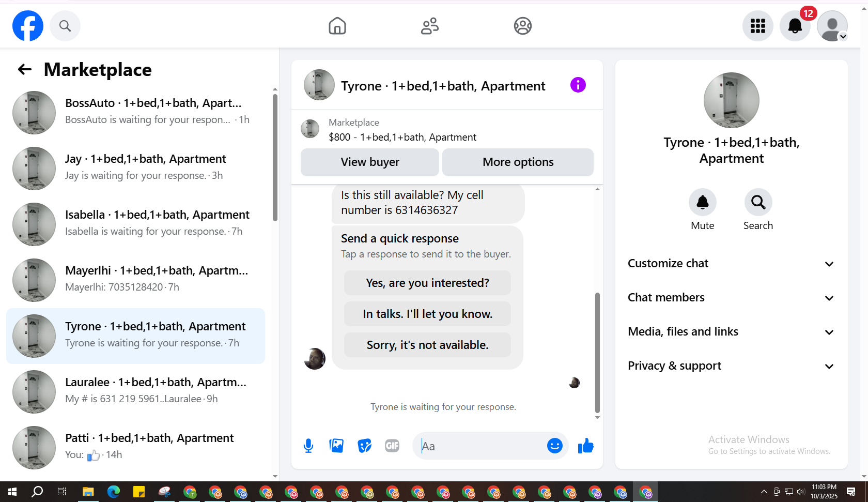Send a thumbs-up like

(x=585, y=446)
